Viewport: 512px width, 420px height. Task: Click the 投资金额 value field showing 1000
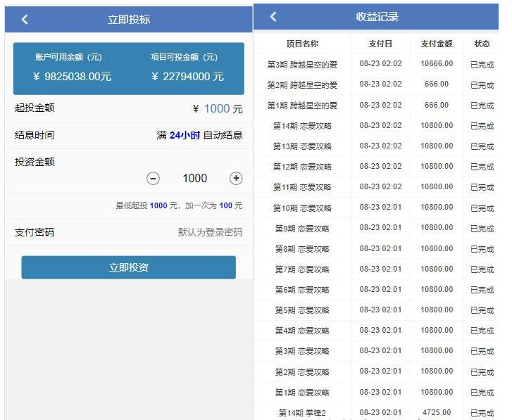pos(194,179)
